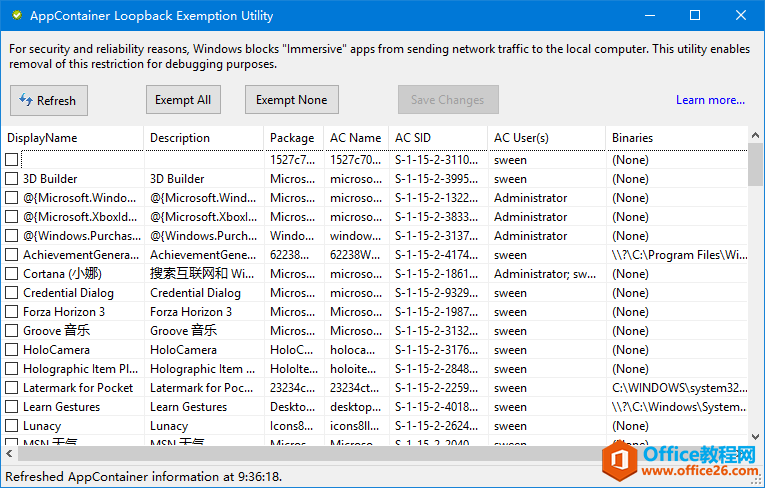
Task: Check the Groove 音乐 checkbox
Action: tap(12, 331)
